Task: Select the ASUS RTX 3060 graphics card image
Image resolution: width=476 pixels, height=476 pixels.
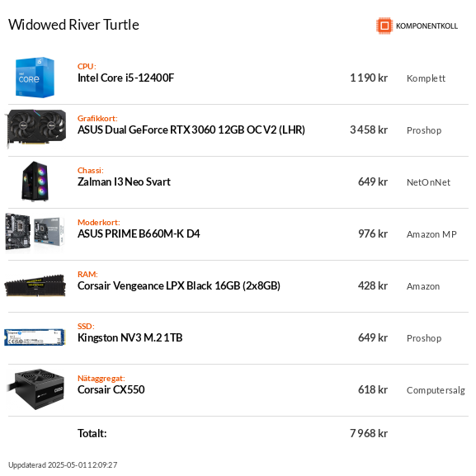Action: click(x=35, y=129)
